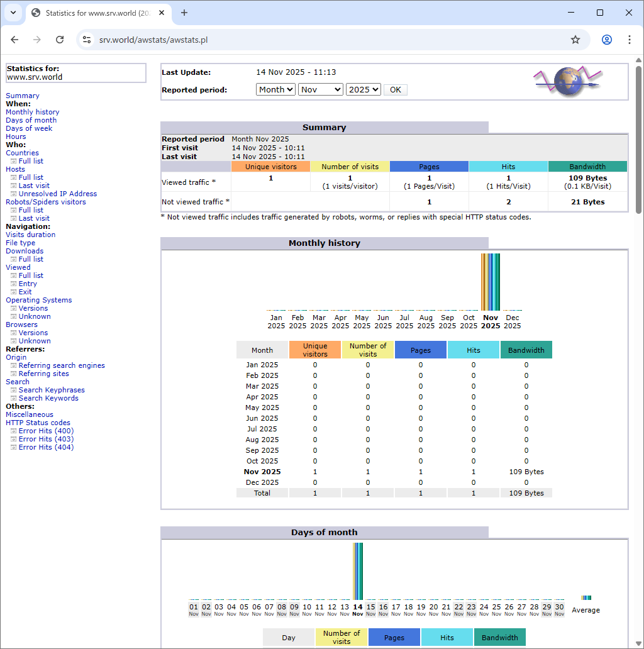The image size is (644, 649).
Task: Click the AWStats globe logo
Action: click(x=568, y=82)
